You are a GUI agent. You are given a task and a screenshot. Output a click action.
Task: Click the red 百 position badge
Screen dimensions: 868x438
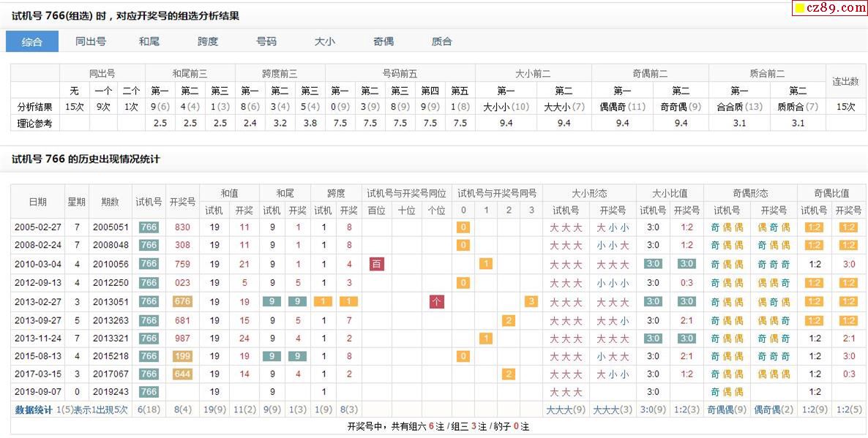pyautogui.click(x=376, y=264)
